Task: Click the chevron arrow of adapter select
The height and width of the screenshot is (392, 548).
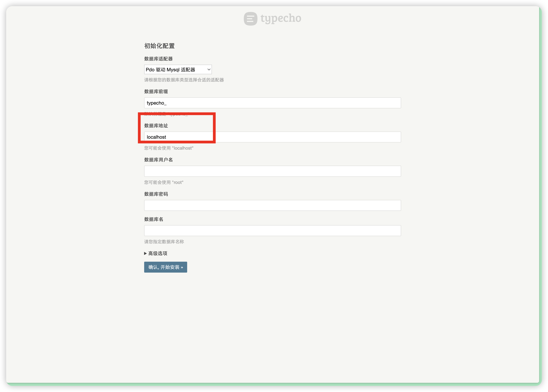Action: [x=209, y=70]
